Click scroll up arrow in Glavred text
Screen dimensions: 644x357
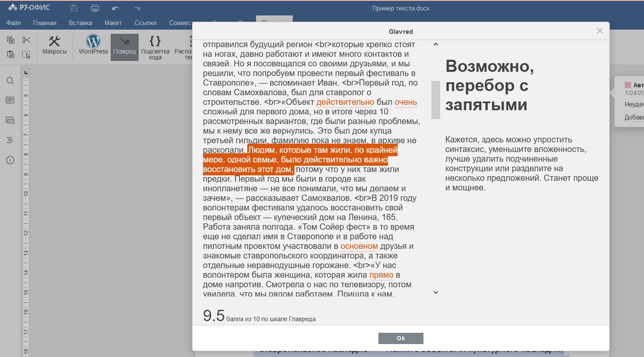[436, 44]
